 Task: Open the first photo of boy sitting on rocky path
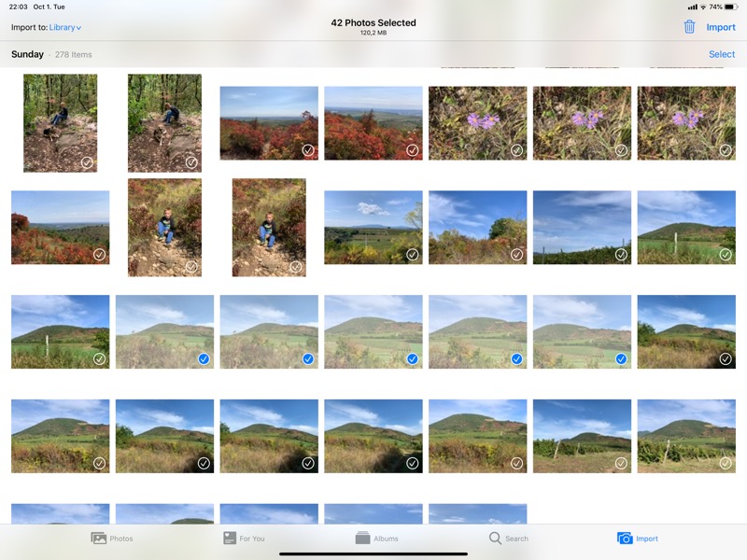click(164, 227)
